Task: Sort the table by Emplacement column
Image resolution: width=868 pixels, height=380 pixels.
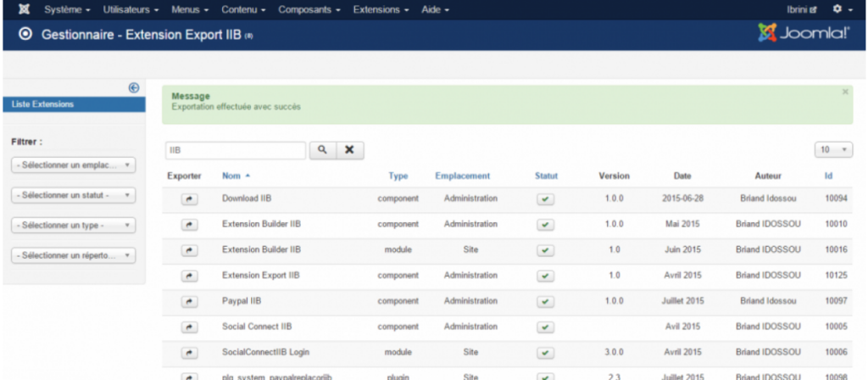Action: (463, 176)
